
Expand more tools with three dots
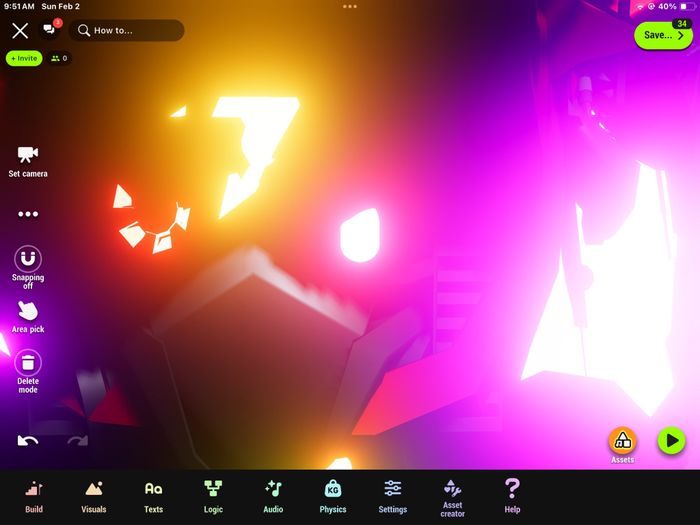click(x=28, y=214)
